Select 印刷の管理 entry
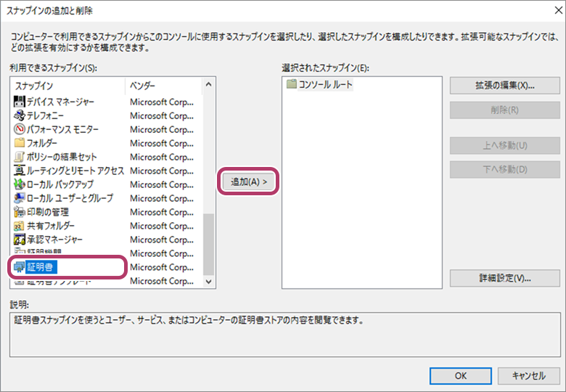 point(48,212)
